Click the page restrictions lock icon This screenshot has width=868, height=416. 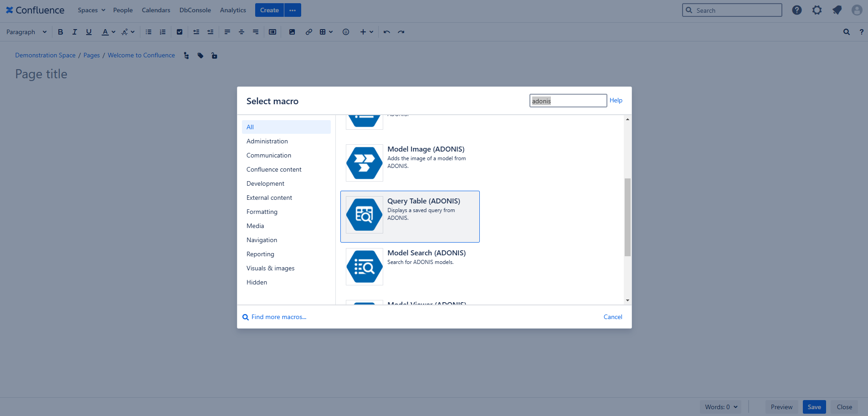[x=214, y=56]
